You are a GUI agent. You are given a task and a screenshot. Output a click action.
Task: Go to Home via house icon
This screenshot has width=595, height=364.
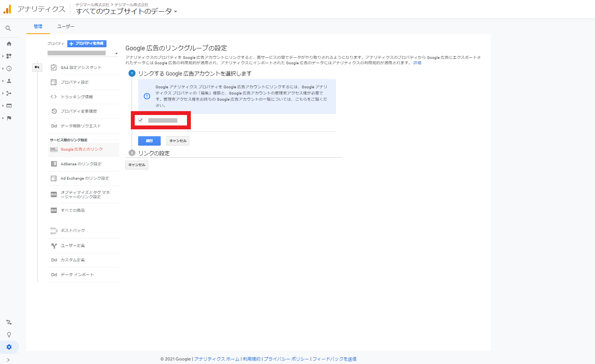(9, 44)
